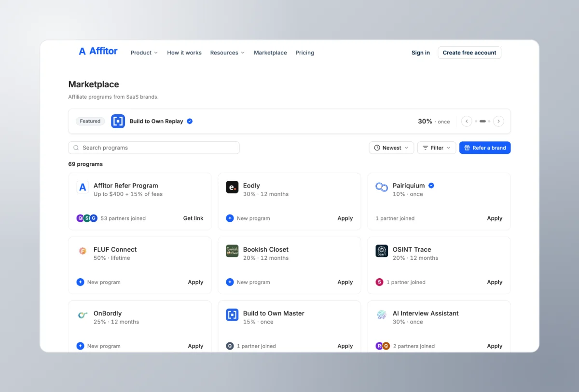Apply to OSINT Trace program
Screen dimensions: 579x392
(495, 282)
